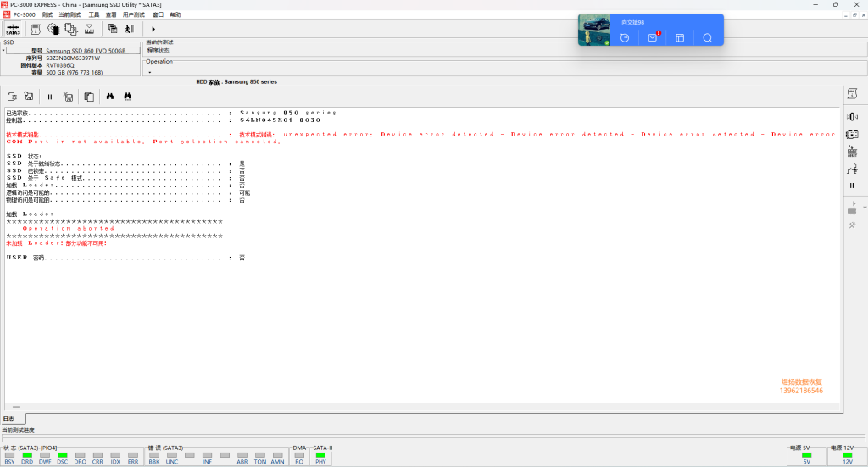Click the scroll icon atop the right sidebar

(852, 94)
